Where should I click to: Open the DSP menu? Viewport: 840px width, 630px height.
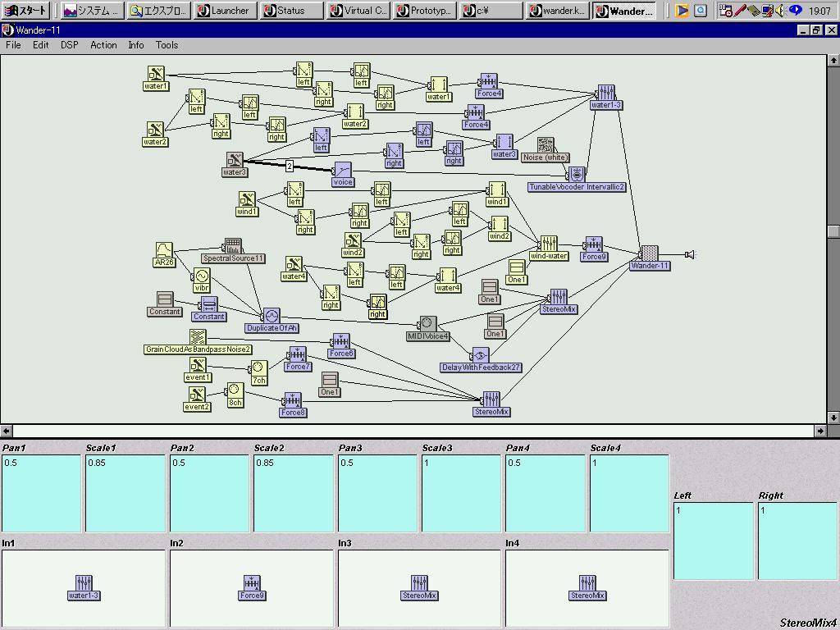[x=70, y=45]
